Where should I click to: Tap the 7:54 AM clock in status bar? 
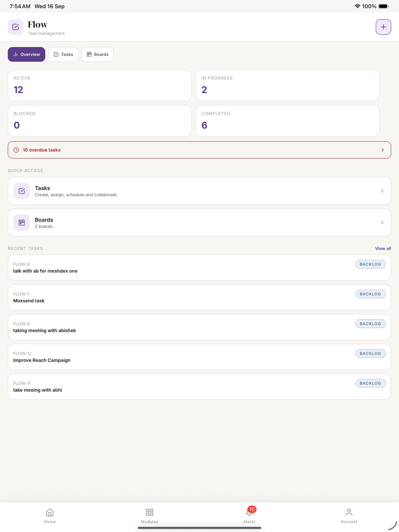pyautogui.click(x=20, y=6)
